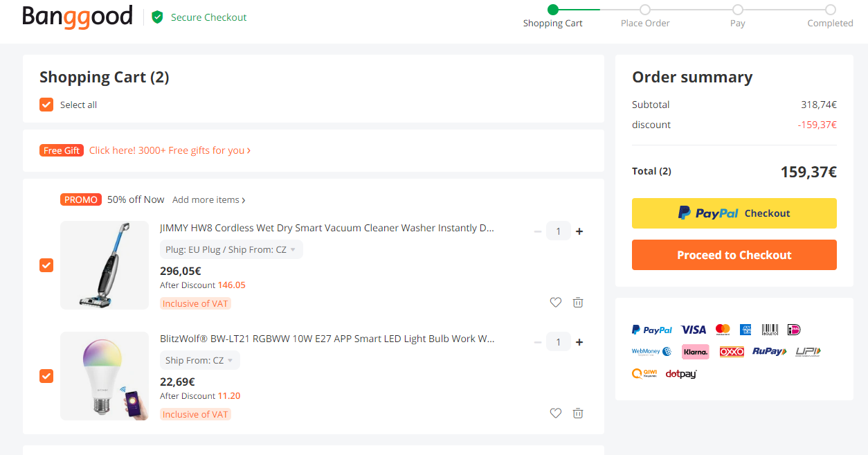Click the Boleto barcode payment logo
The height and width of the screenshot is (455, 868).
click(x=770, y=330)
